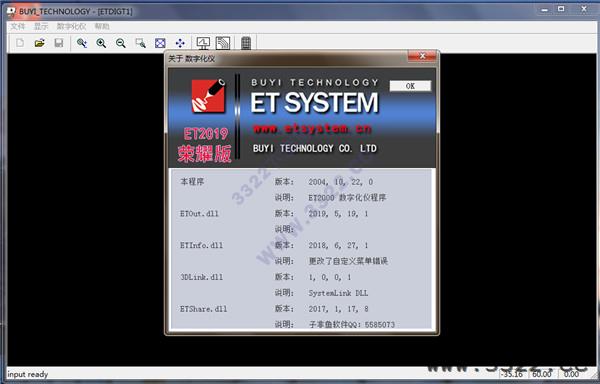Viewport: 600px width, 384px height.
Task: Open the 数字化仪 menu
Action: (x=71, y=26)
